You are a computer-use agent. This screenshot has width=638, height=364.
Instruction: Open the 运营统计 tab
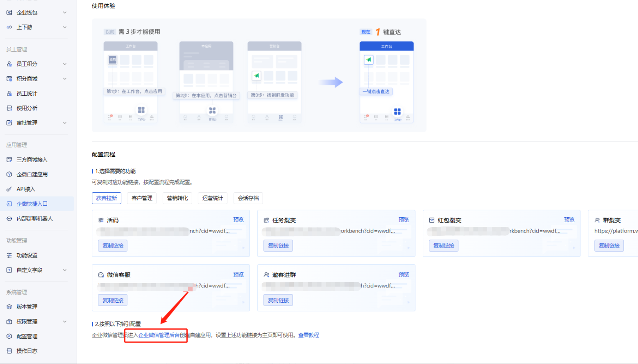(213, 198)
